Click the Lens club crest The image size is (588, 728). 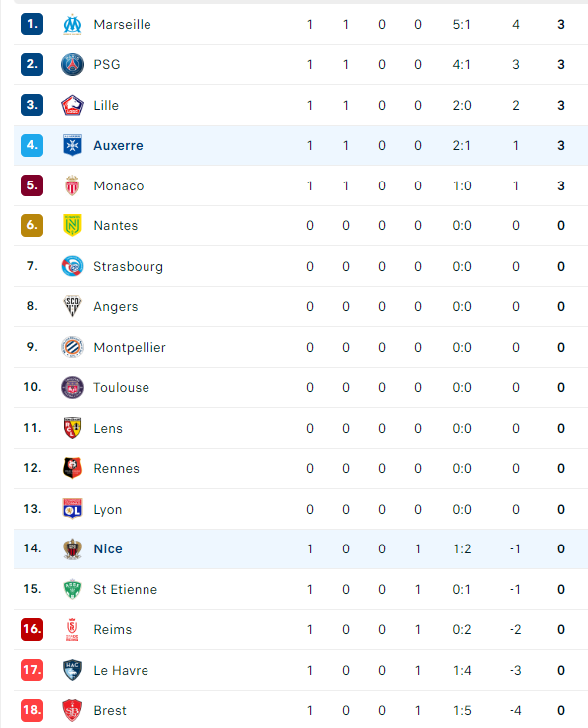[x=72, y=428]
